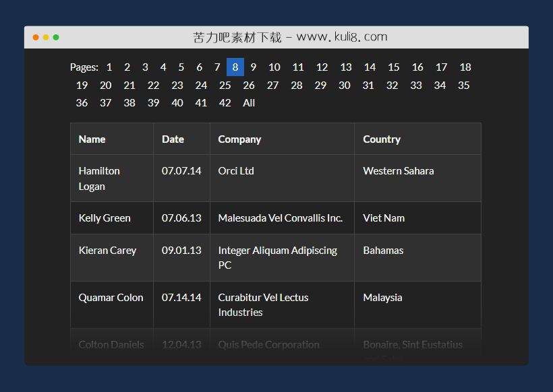Click the green window dot
Image resolution: width=553 pixels, height=392 pixels.
(x=56, y=37)
